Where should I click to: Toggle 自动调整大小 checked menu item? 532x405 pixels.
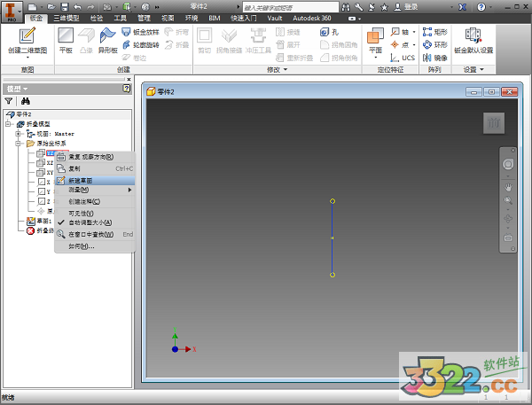89,222
